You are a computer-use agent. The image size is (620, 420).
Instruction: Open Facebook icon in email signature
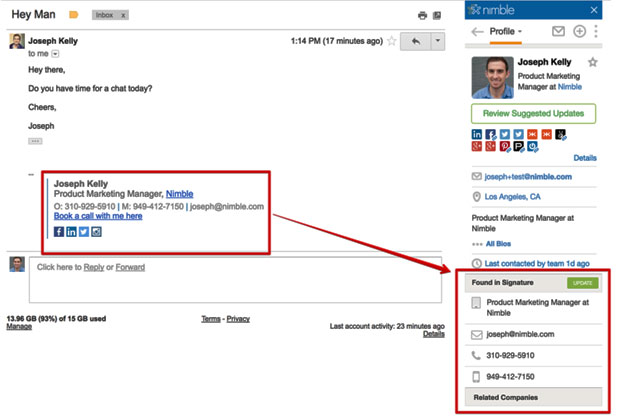(x=59, y=232)
